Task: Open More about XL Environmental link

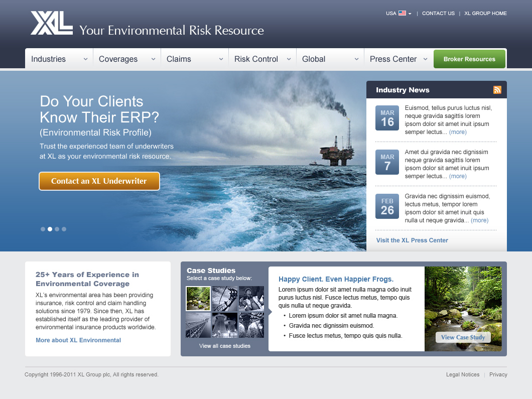Action: 78,340
